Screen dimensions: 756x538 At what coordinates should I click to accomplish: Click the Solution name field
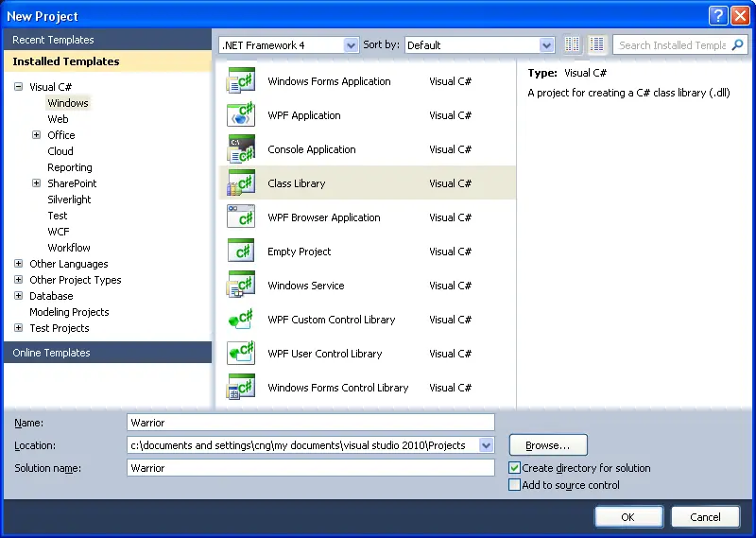311,467
